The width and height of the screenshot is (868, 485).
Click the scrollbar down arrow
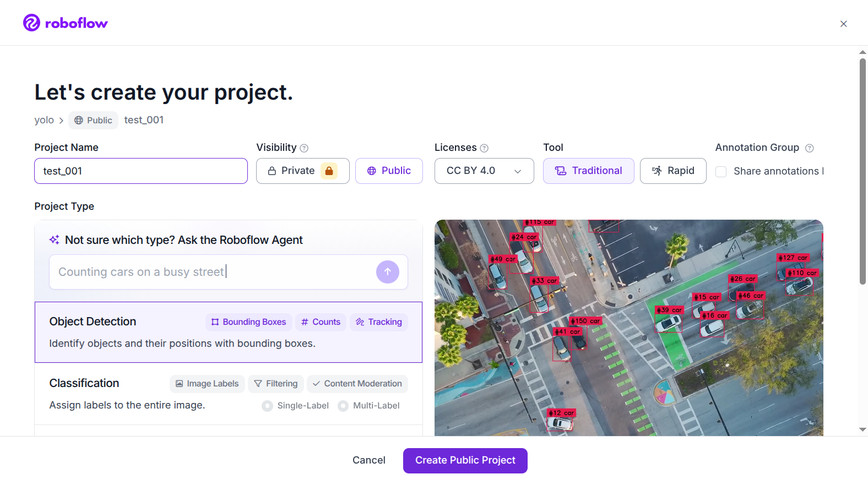862,430
